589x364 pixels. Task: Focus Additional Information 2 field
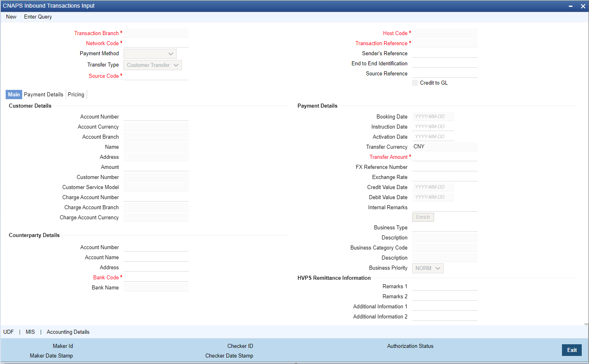pos(445,316)
